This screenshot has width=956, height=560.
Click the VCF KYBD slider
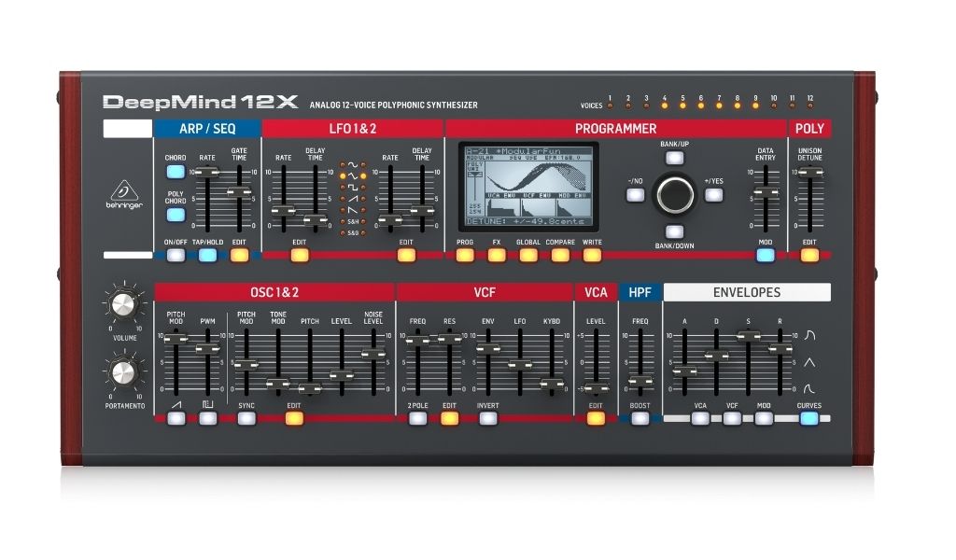552,362
